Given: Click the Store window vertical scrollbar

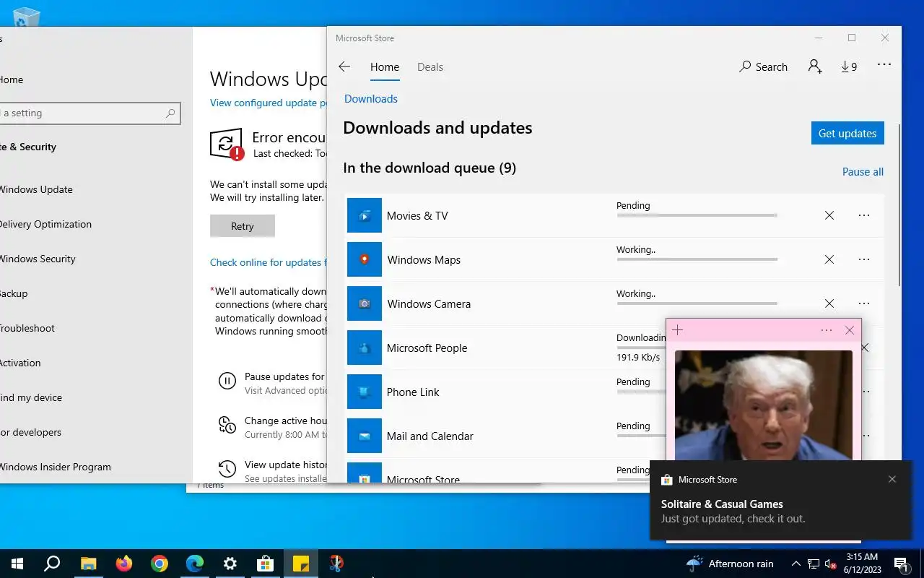Looking at the screenshot, I should coord(899,204).
